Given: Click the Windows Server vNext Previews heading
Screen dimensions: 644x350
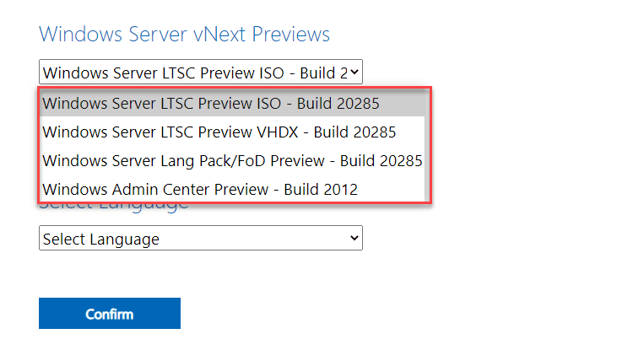Looking at the screenshot, I should pos(184,35).
